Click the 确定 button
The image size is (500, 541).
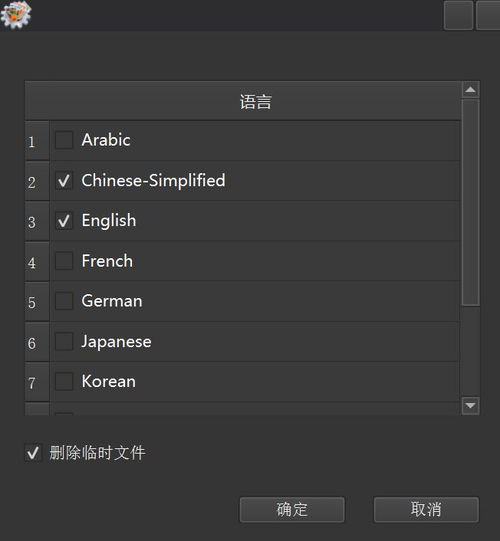(292, 510)
